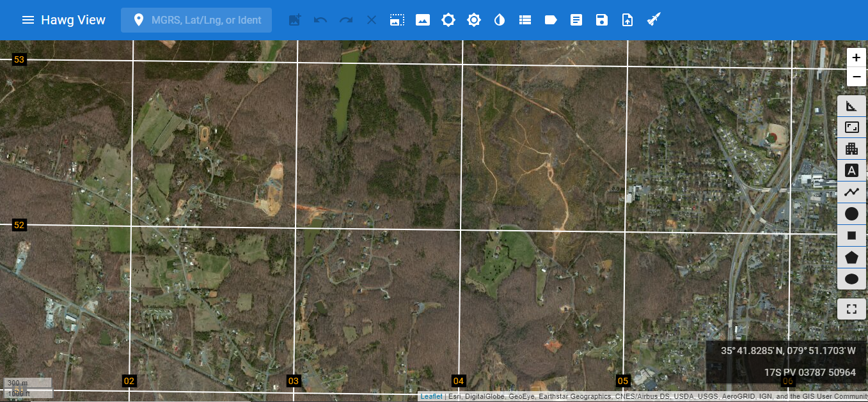Redo the last map action
The image size is (868, 402).
(345, 20)
